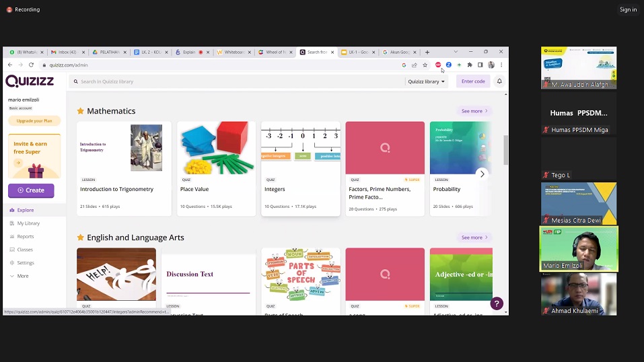644x362 pixels.
Task: Click the blue Zoom extension icon
Action: (x=448, y=65)
